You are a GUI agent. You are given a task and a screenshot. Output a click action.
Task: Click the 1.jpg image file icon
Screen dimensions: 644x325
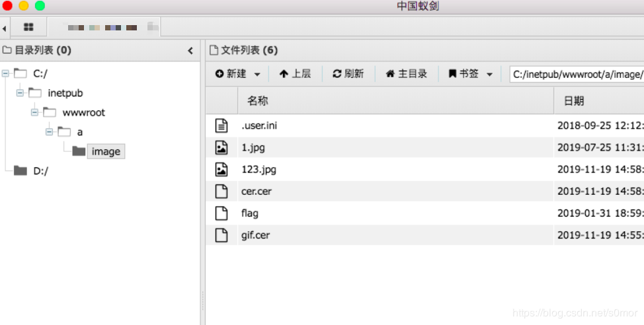click(x=221, y=147)
